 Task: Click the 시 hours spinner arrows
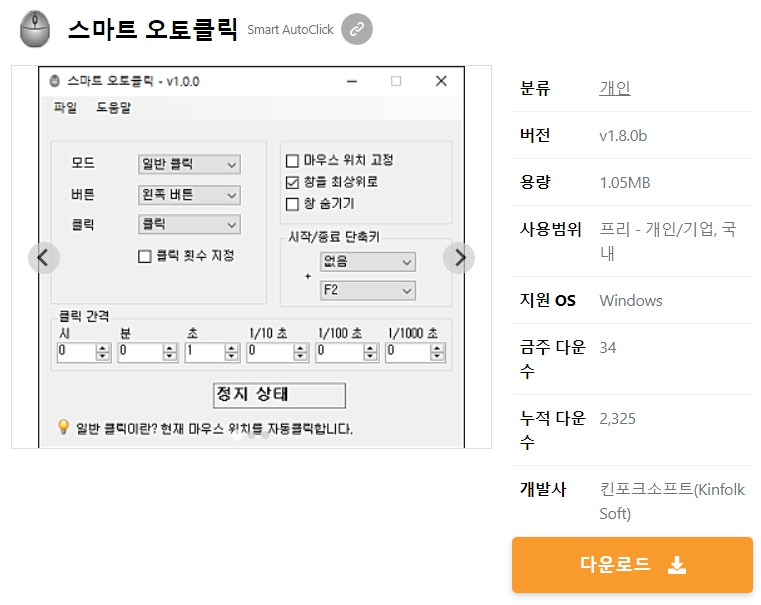pyautogui.click(x=102, y=353)
